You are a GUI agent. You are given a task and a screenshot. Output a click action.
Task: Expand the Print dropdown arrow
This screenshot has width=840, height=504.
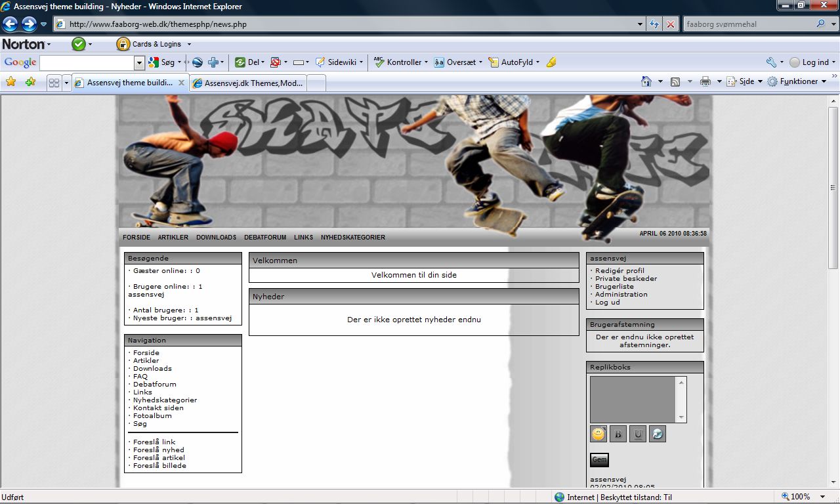click(x=719, y=81)
